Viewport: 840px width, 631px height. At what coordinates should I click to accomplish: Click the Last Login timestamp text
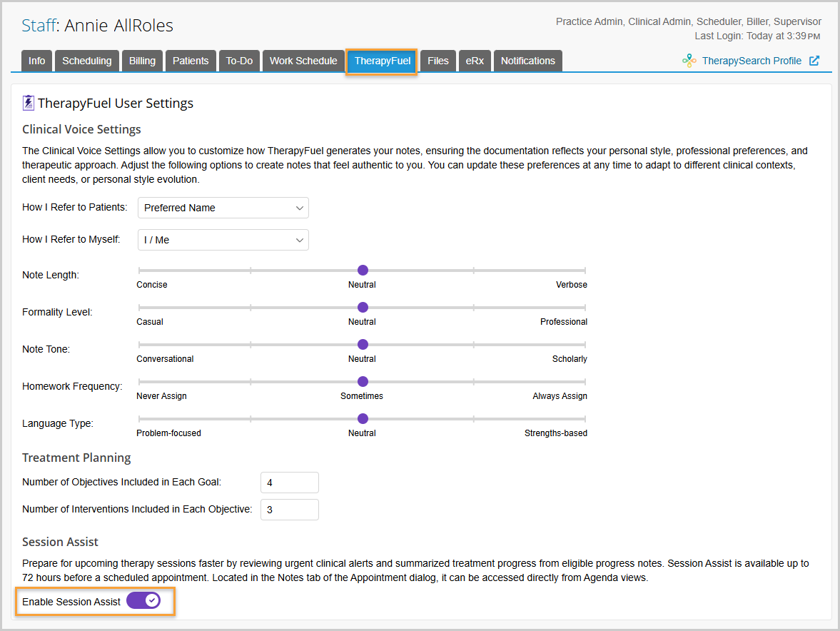[757, 36]
